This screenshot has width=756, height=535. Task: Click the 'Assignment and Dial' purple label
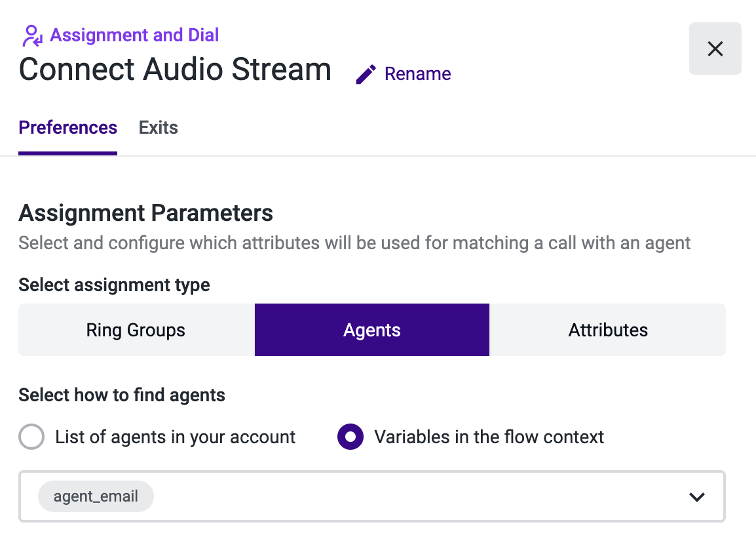point(134,35)
